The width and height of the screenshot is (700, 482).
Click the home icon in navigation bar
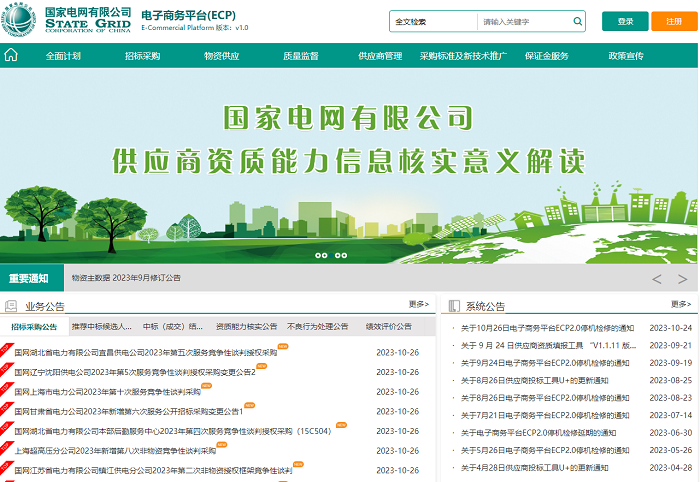[x=11, y=55]
